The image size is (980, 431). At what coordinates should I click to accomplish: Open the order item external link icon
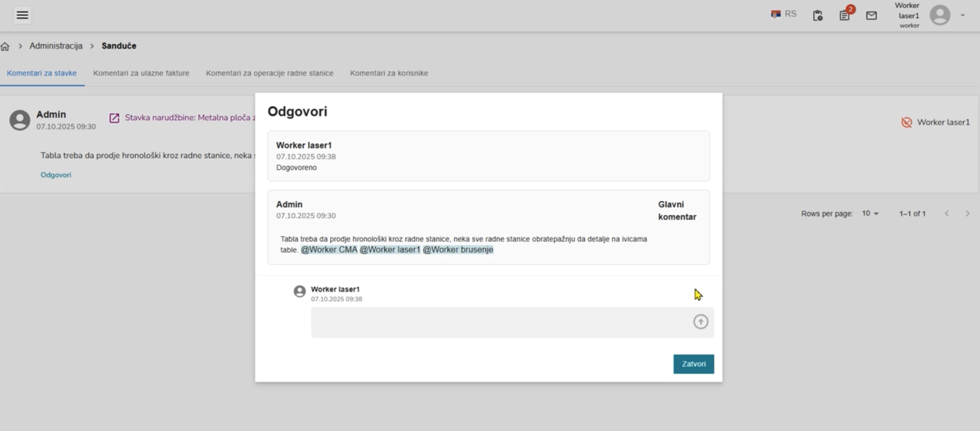pos(114,118)
